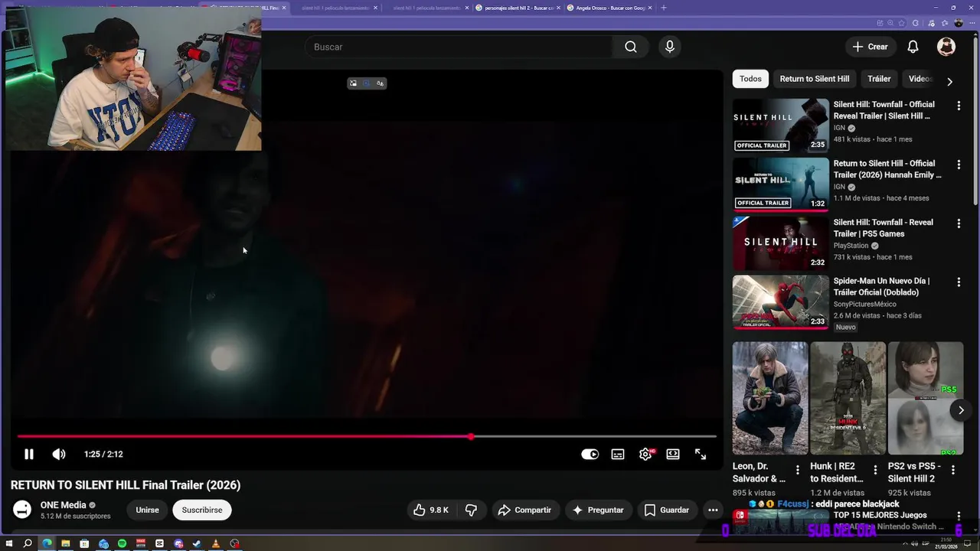The width and height of the screenshot is (980, 551).
Task: Click video title RETURN TO SILENT HILL Final Trailer
Action: pyautogui.click(x=126, y=485)
